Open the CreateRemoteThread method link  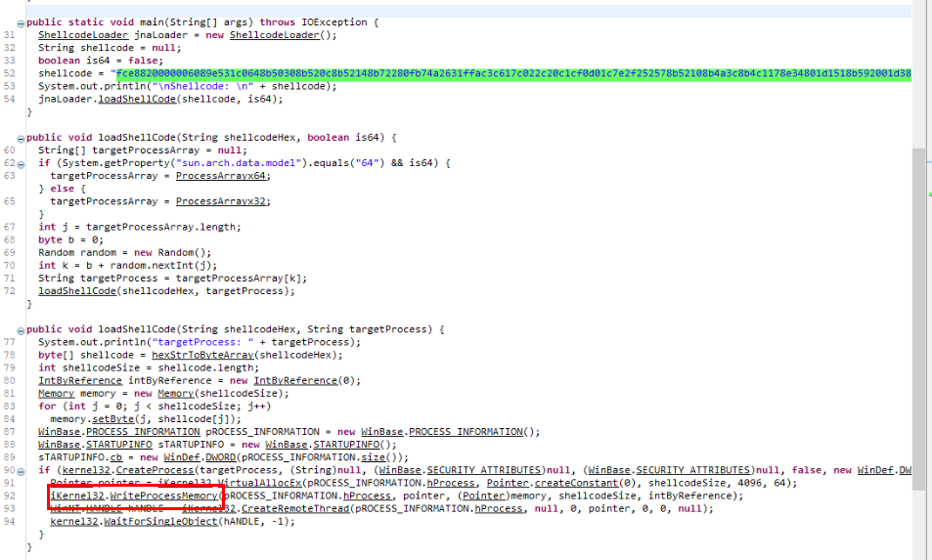pos(295,509)
